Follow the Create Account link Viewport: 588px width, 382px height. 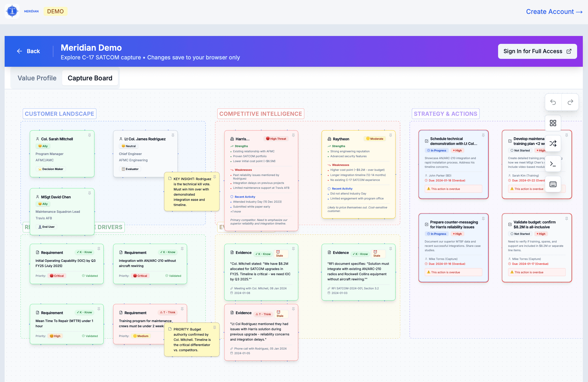(x=554, y=12)
